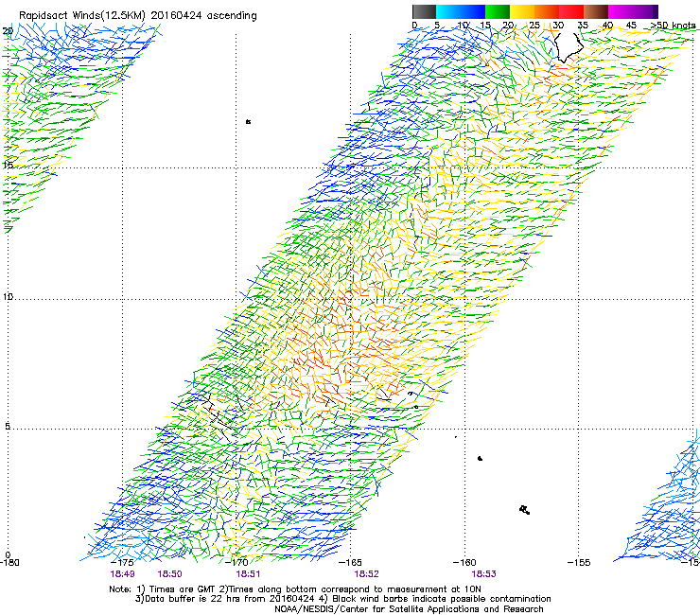Image resolution: width=700 pixels, height=615 pixels.
Task: Click the latitude axis label 15
Action: (8, 165)
